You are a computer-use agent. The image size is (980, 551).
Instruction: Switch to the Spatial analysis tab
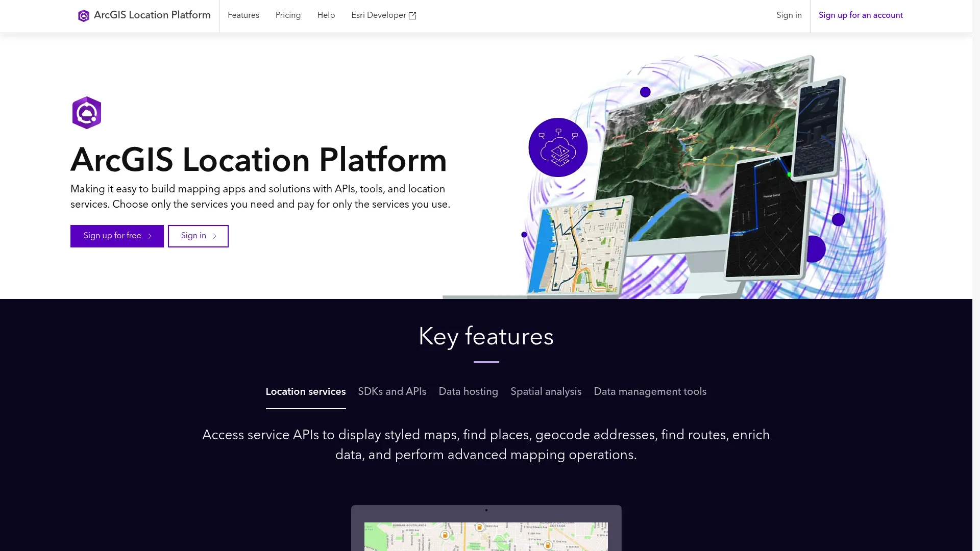[x=546, y=392]
